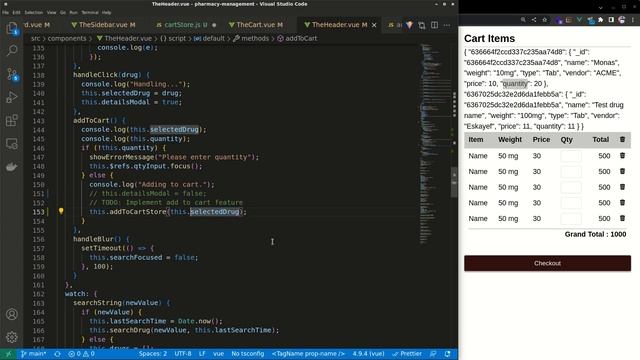640x360 pixels.
Task: Open the Docker view in activity bar
Action: [x=12, y=167]
